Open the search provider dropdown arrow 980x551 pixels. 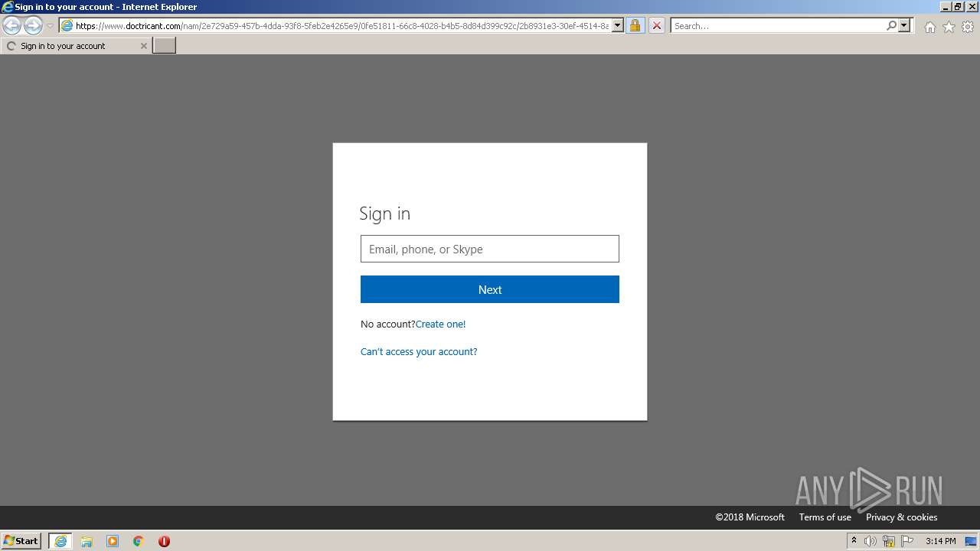(904, 26)
